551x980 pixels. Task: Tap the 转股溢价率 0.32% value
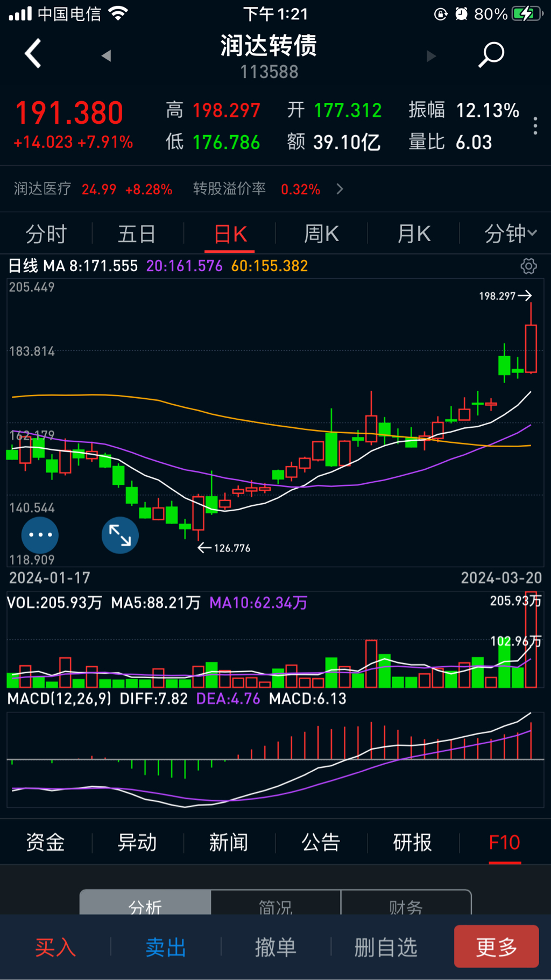click(300, 189)
